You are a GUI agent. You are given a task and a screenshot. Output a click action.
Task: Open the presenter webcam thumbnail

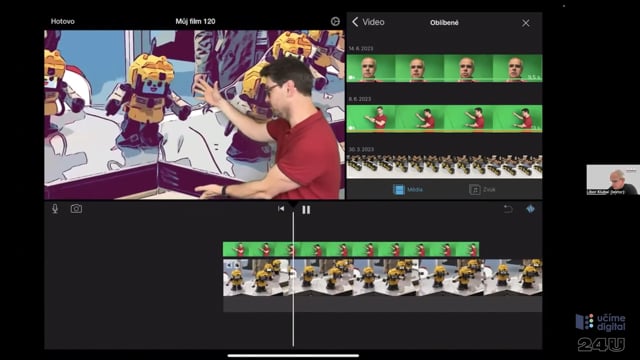[x=613, y=180]
